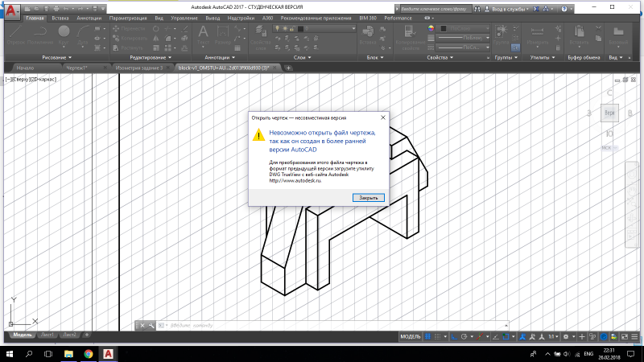
Task: Click the workspace switching gear icon
Action: (566, 336)
